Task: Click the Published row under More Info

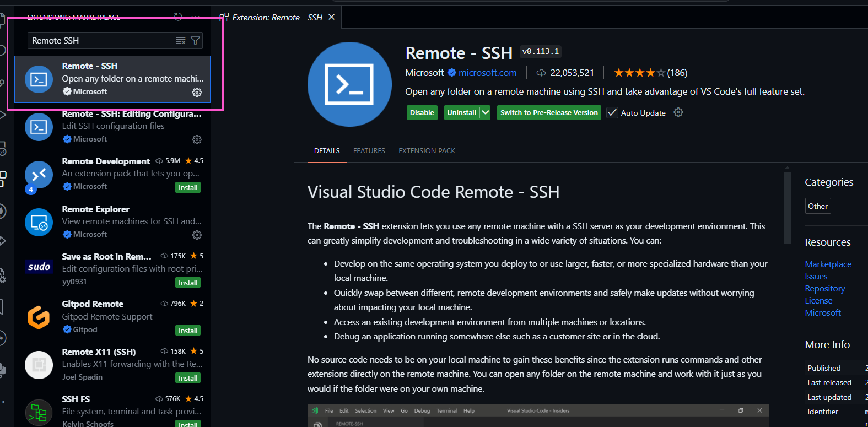Action: point(836,368)
